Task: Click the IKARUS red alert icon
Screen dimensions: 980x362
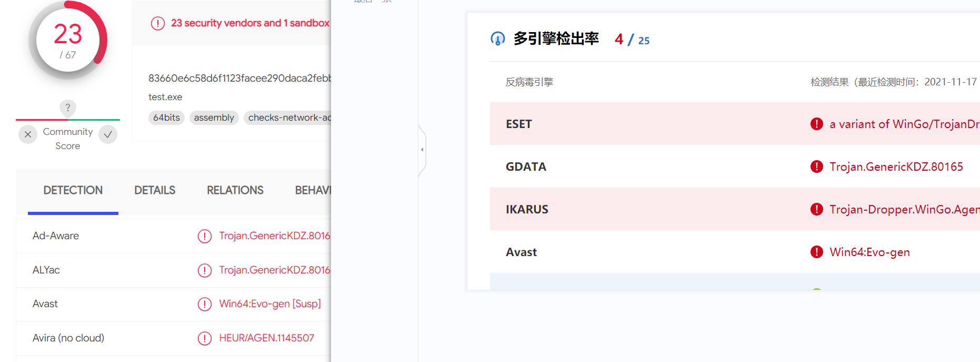Action: tap(817, 209)
